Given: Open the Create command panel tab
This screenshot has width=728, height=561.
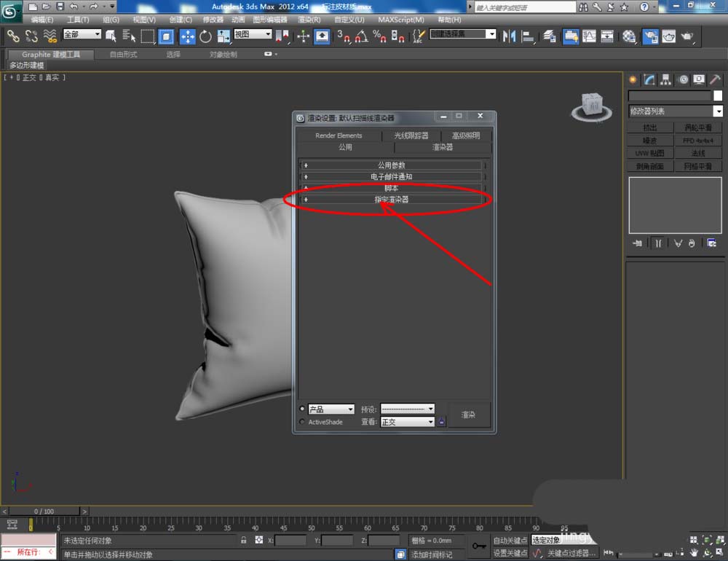Looking at the screenshot, I should pos(633,79).
